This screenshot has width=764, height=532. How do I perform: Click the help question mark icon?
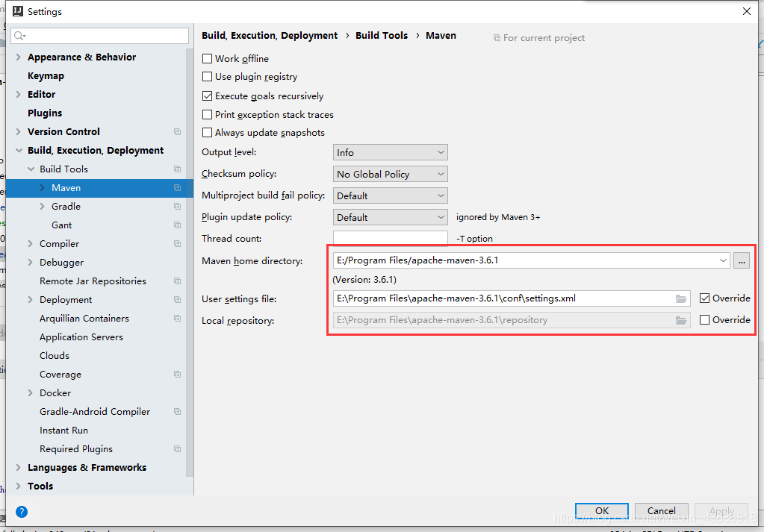tap(22, 512)
